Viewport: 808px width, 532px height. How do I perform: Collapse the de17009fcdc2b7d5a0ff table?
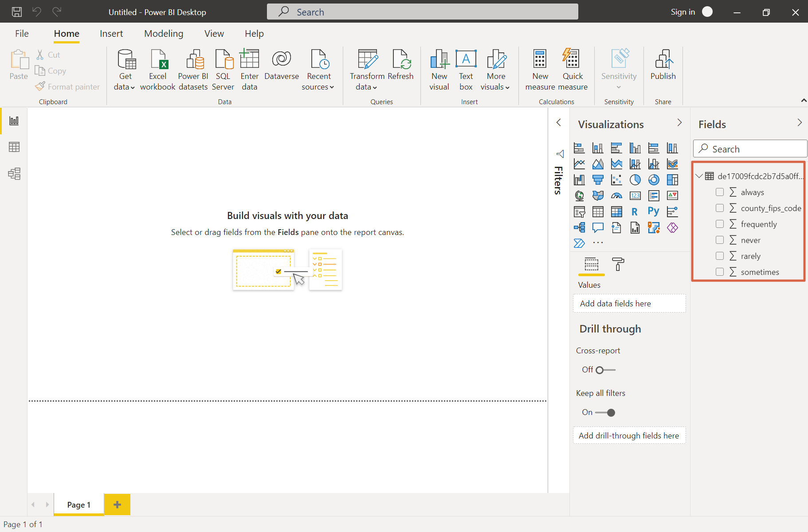700,176
